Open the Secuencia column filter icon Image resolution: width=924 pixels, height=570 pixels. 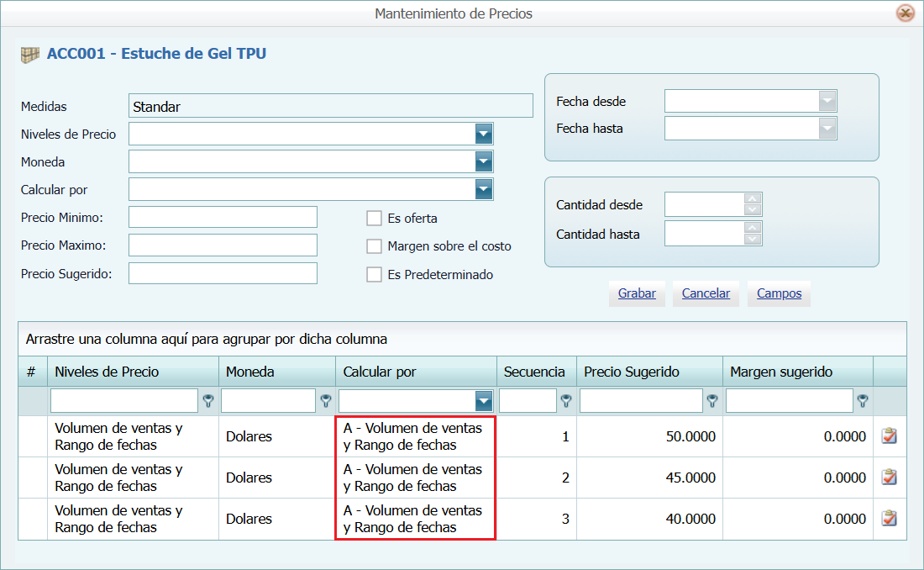pos(565,400)
